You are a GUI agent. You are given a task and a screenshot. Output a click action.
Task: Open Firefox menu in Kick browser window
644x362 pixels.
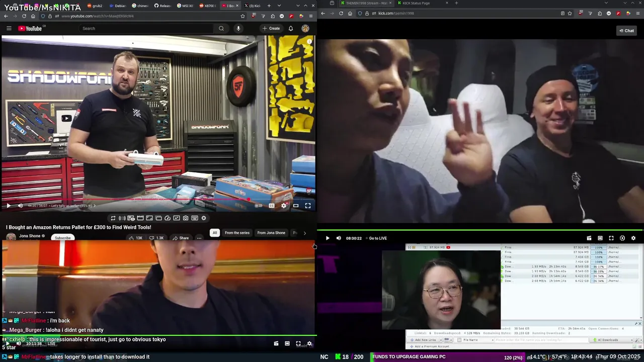tap(637, 13)
